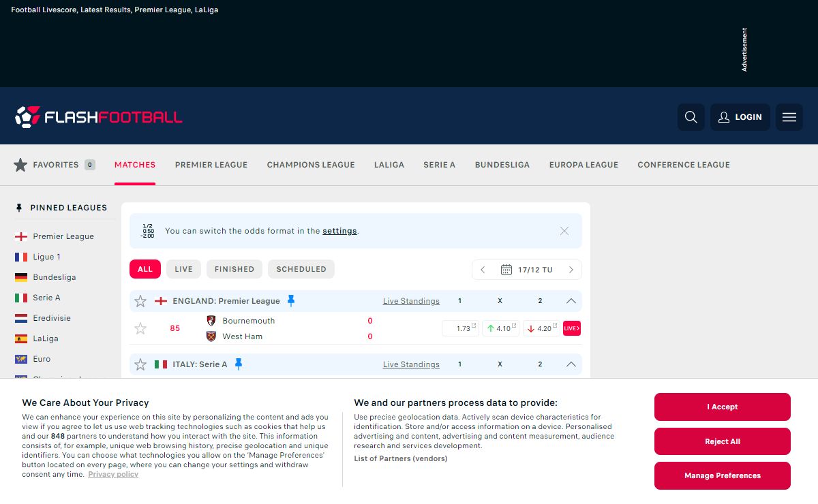The height and width of the screenshot is (504, 818).
Task: Collapse the Italy Serie A section
Action: click(x=571, y=364)
